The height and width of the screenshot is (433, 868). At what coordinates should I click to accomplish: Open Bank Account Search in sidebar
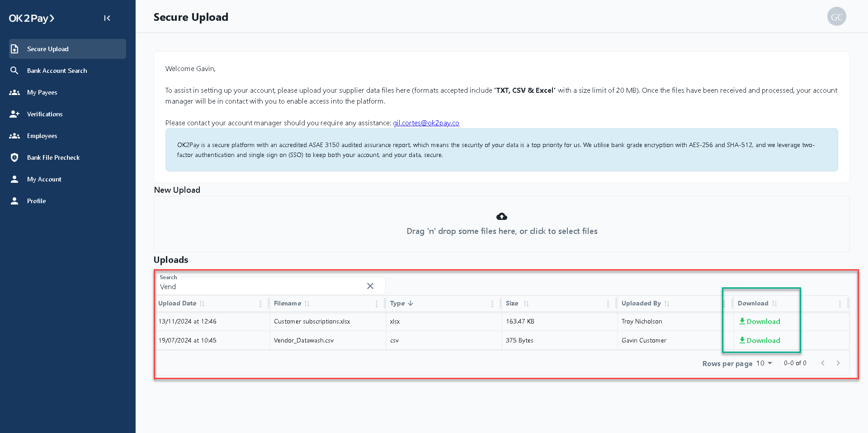pos(57,71)
